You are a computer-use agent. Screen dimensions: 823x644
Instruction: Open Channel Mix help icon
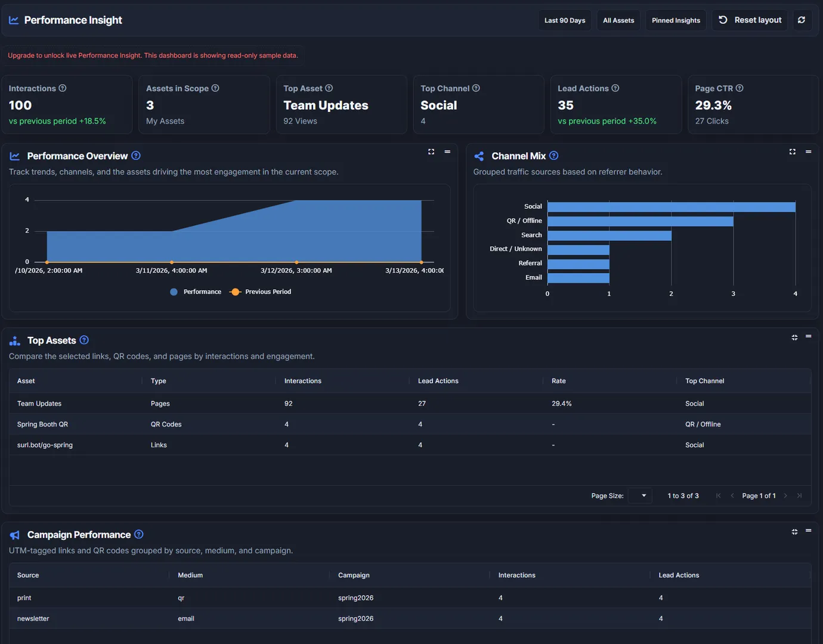pos(554,156)
